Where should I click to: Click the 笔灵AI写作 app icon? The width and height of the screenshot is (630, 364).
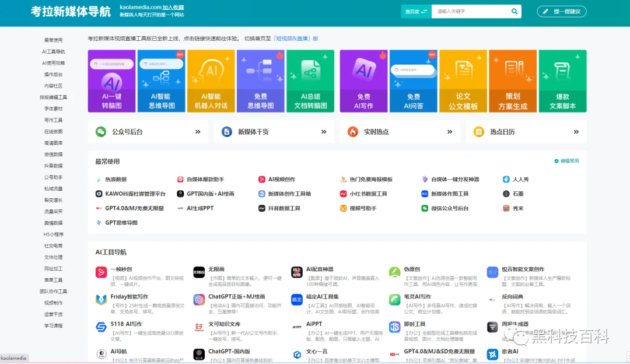pos(394,299)
